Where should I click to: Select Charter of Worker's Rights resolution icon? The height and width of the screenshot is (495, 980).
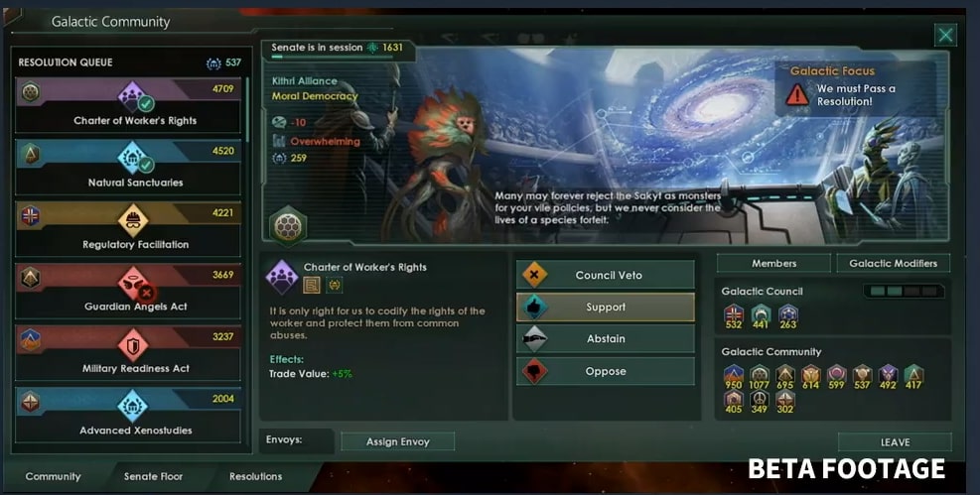click(131, 95)
